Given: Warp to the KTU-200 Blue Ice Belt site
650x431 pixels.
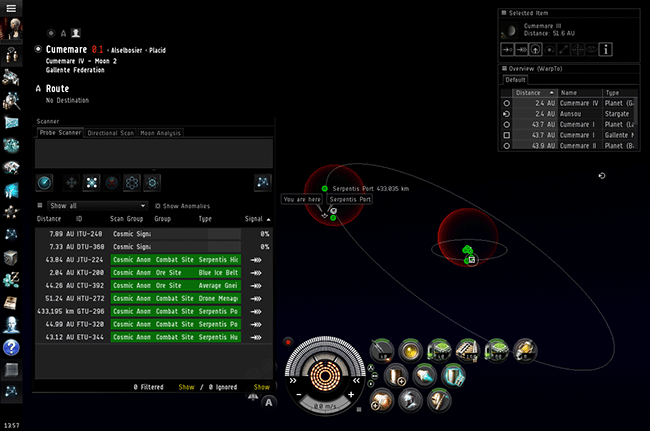Looking at the screenshot, I should pos(256,273).
